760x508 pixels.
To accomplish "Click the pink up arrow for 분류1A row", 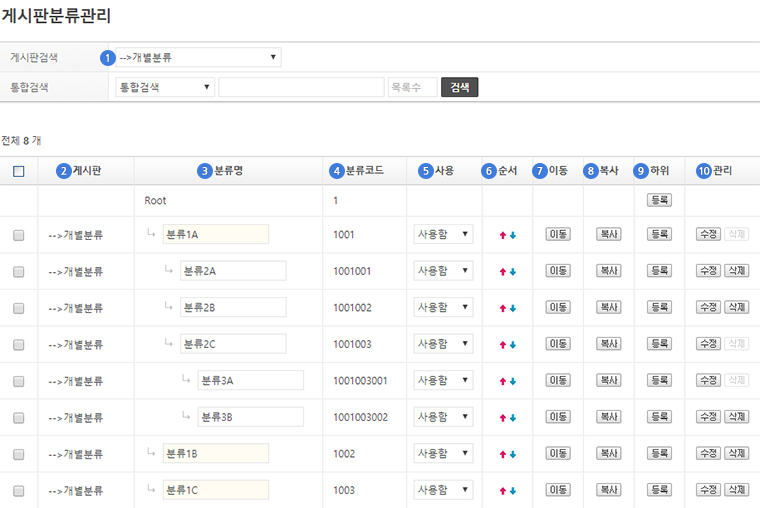I will pyautogui.click(x=503, y=235).
